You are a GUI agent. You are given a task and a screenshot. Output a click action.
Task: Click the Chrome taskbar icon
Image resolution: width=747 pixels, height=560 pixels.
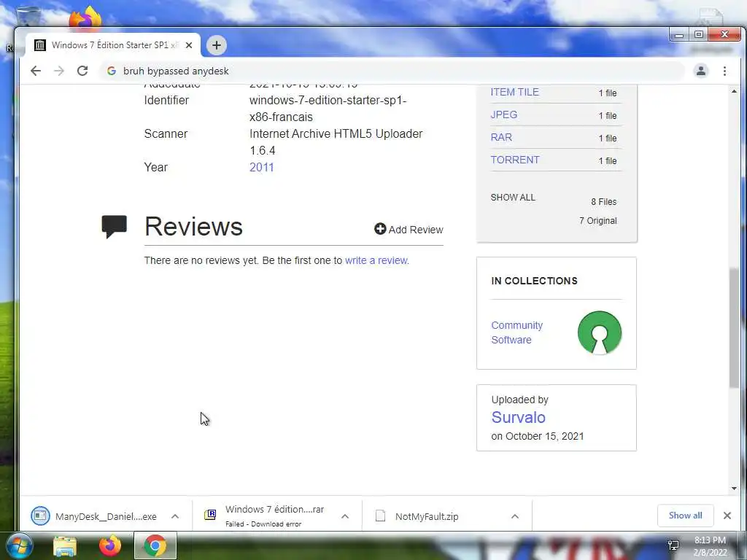[x=155, y=545]
